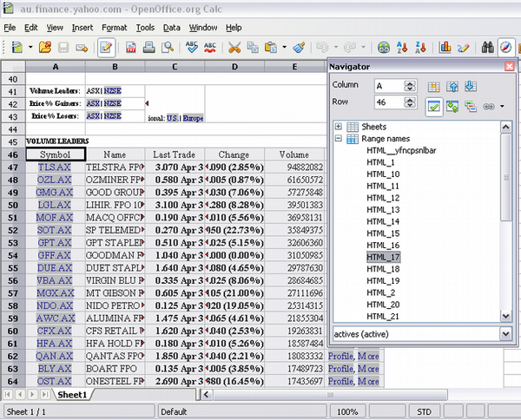The width and height of the screenshot is (521, 420).
Task: Create a new spreadsheet document
Action: coord(17,48)
